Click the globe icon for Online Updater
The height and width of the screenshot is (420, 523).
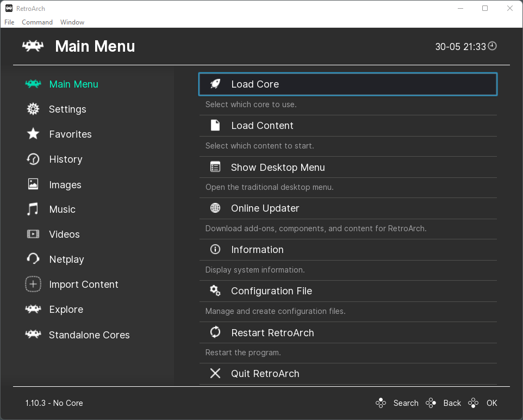coord(215,208)
